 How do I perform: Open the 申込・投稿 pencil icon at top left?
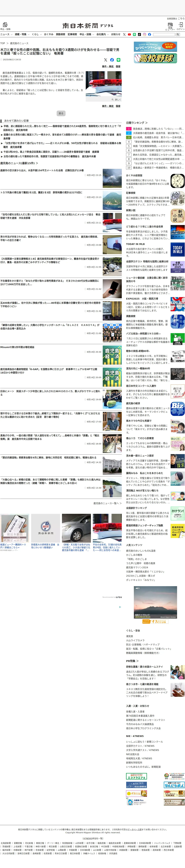coord(5,25)
